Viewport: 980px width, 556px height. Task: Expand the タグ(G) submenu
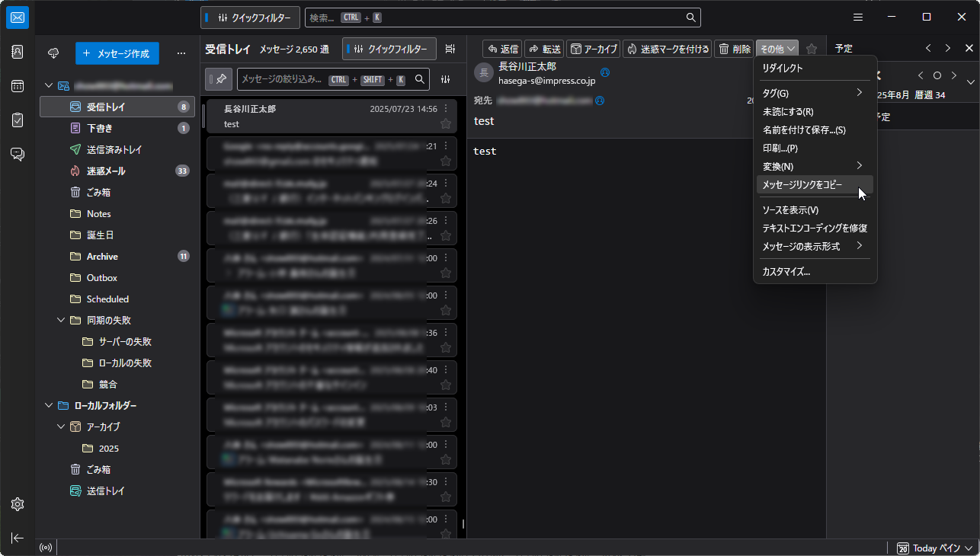tap(813, 93)
